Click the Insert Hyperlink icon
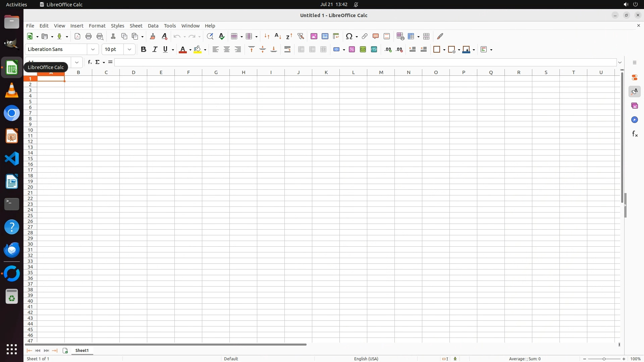 pos(365,36)
